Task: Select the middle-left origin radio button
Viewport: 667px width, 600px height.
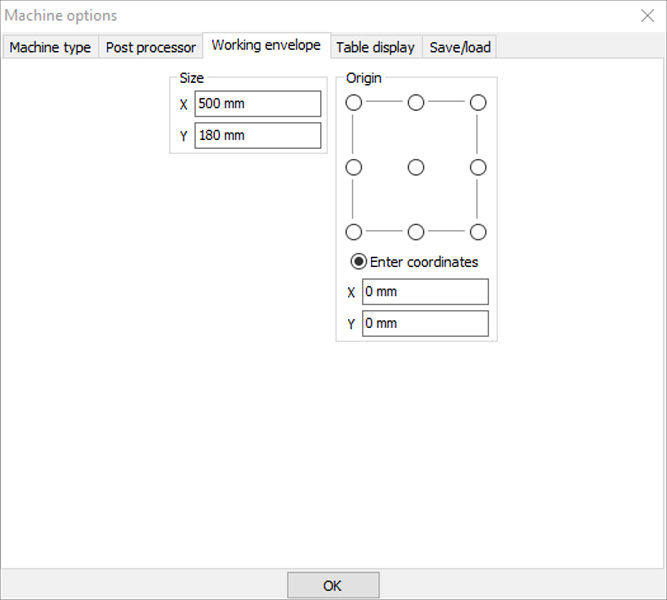Action: coord(354,167)
